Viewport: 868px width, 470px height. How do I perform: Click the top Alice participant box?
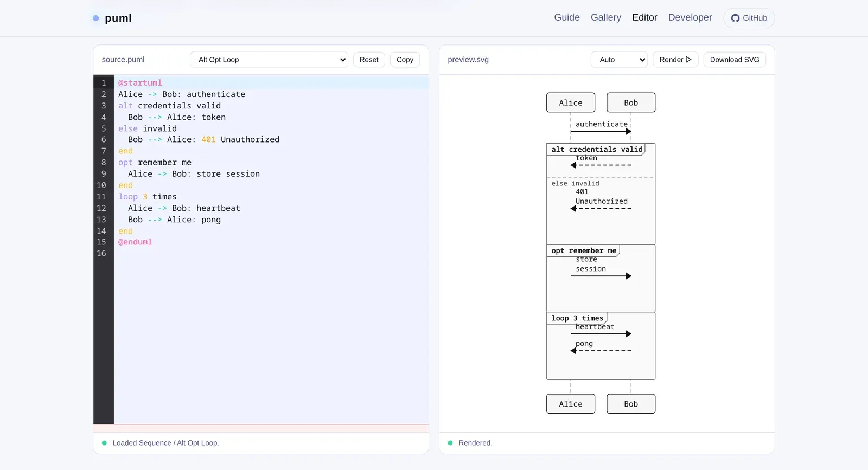coord(571,102)
